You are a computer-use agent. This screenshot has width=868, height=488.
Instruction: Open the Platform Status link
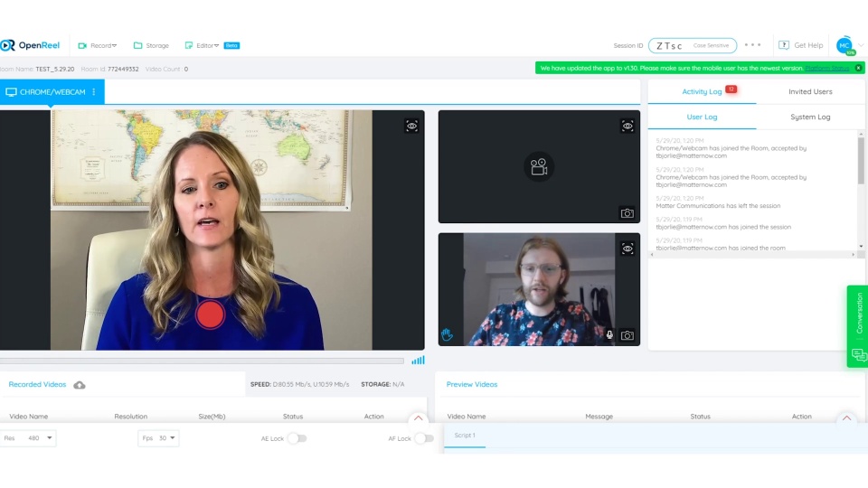click(827, 68)
